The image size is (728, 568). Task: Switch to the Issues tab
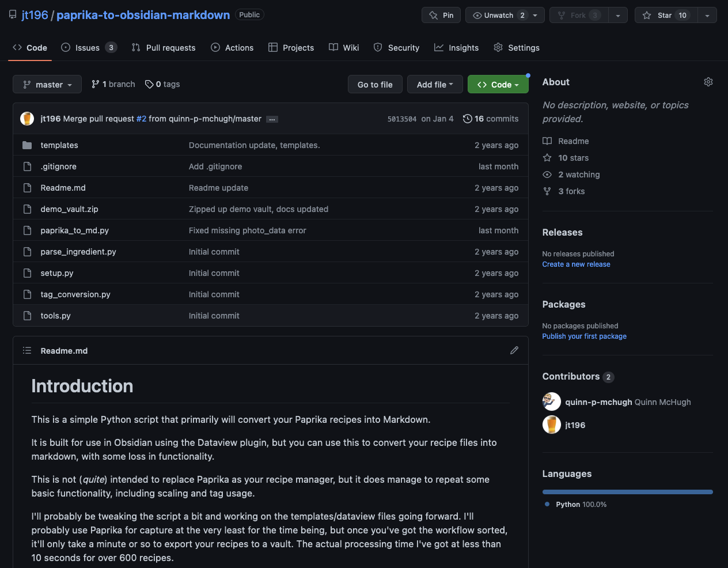[89, 48]
